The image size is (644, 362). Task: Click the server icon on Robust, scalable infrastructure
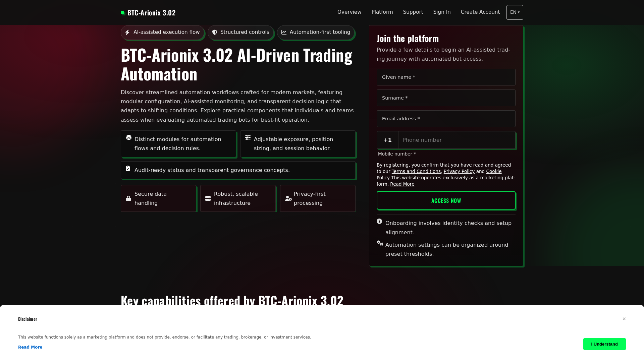click(x=208, y=198)
